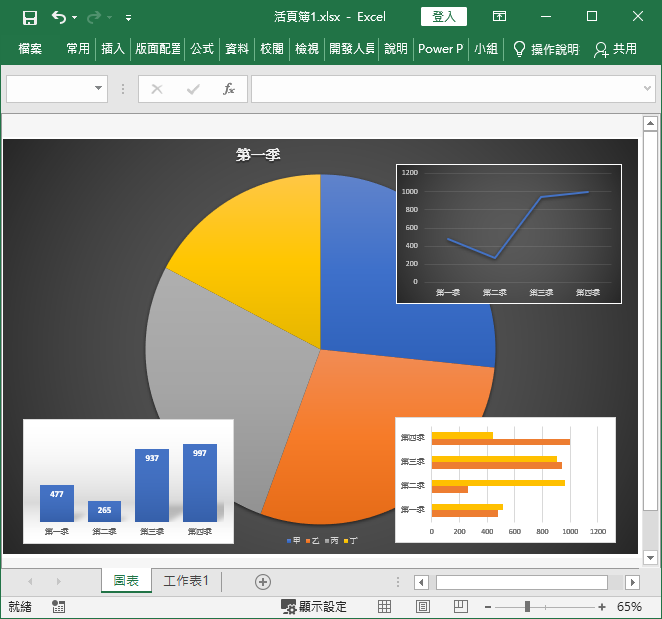Open the 校閱 ribbon tab
This screenshot has height=619, width=662.
(272, 49)
